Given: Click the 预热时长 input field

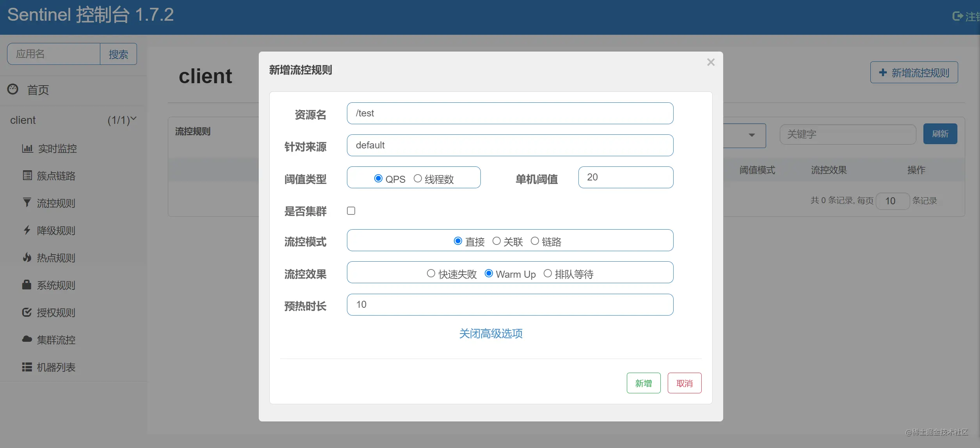Looking at the screenshot, I should pos(510,305).
